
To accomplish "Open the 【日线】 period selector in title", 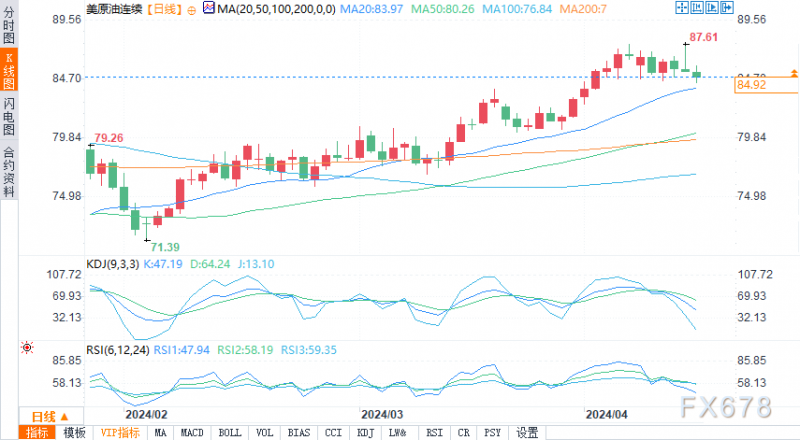I will [163, 9].
